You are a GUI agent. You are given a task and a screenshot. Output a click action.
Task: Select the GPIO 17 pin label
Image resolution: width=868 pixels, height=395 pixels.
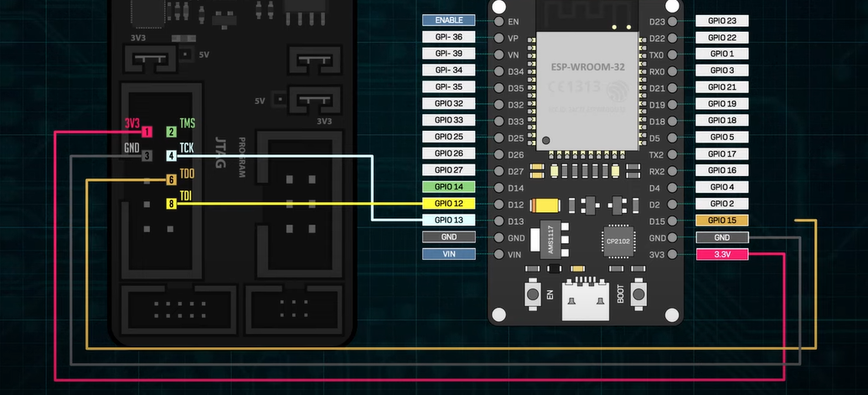(722, 154)
